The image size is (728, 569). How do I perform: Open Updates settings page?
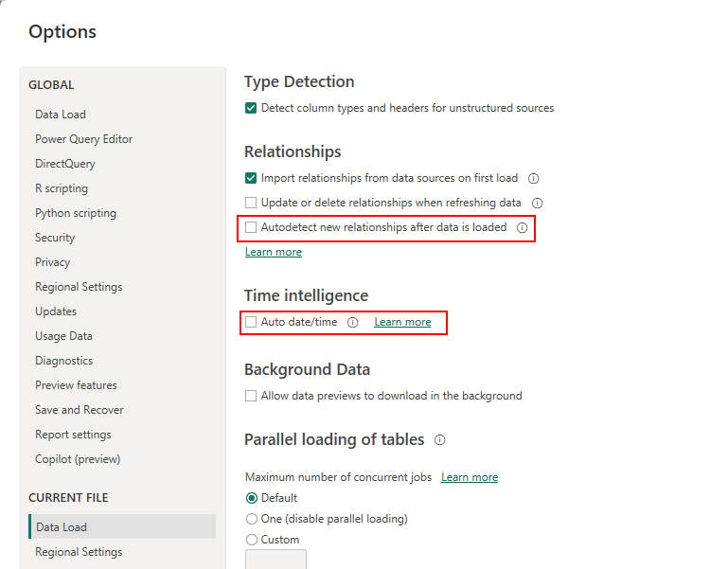(x=56, y=311)
